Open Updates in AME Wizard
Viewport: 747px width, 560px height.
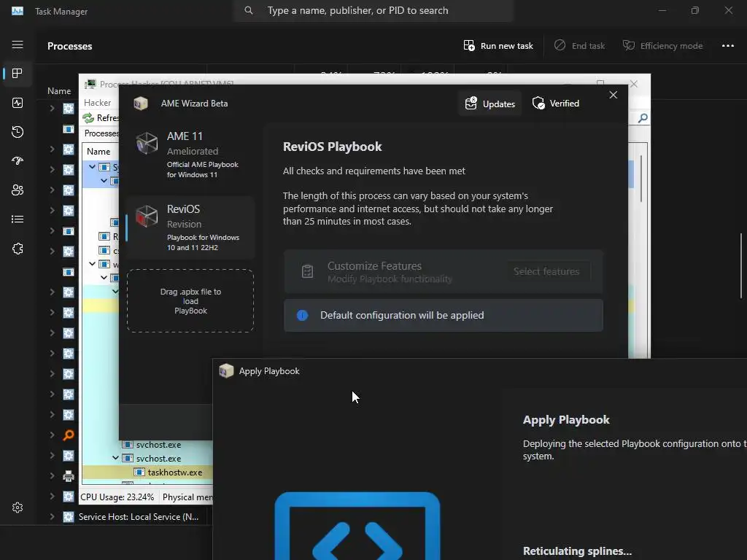tap(490, 104)
